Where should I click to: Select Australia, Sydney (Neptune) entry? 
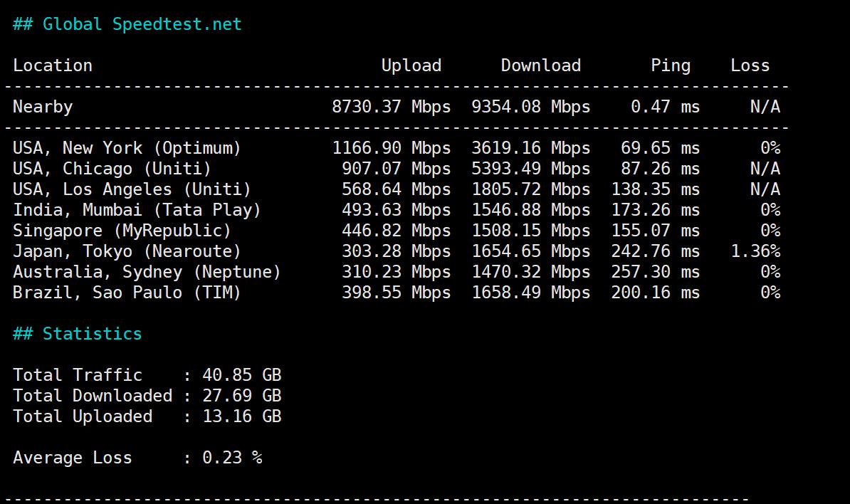(x=147, y=272)
